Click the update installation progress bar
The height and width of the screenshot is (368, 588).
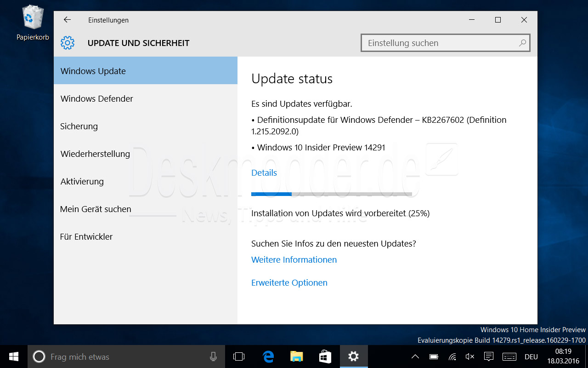[332, 194]
